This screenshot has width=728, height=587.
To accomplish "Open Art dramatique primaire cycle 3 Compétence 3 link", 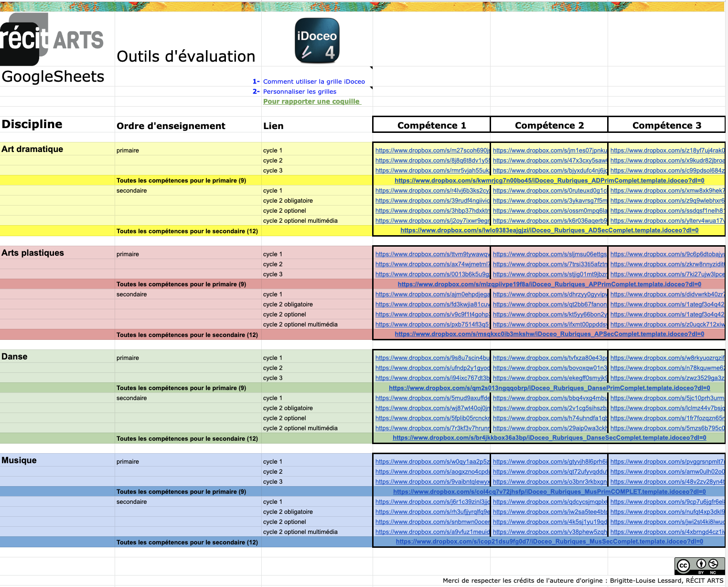I will click(667, 171).
